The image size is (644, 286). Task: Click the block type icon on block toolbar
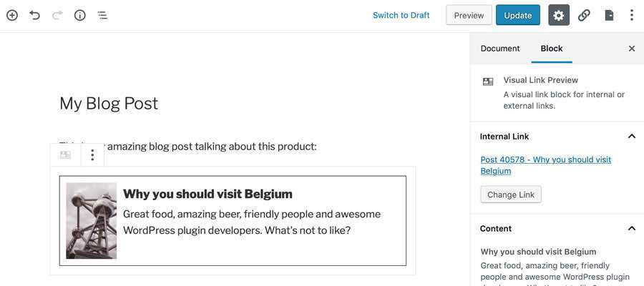pos(65,154)
